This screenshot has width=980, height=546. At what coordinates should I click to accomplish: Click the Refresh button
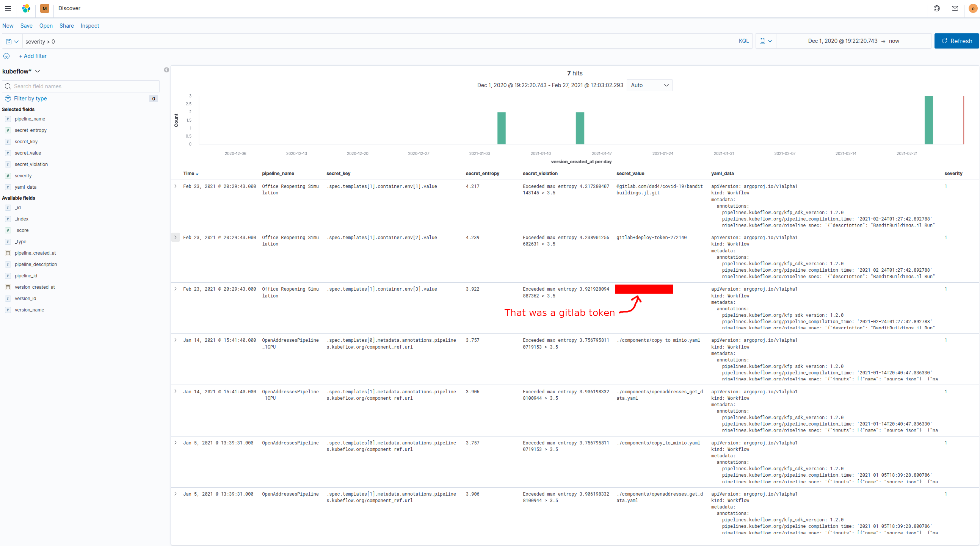pos(956,41)
